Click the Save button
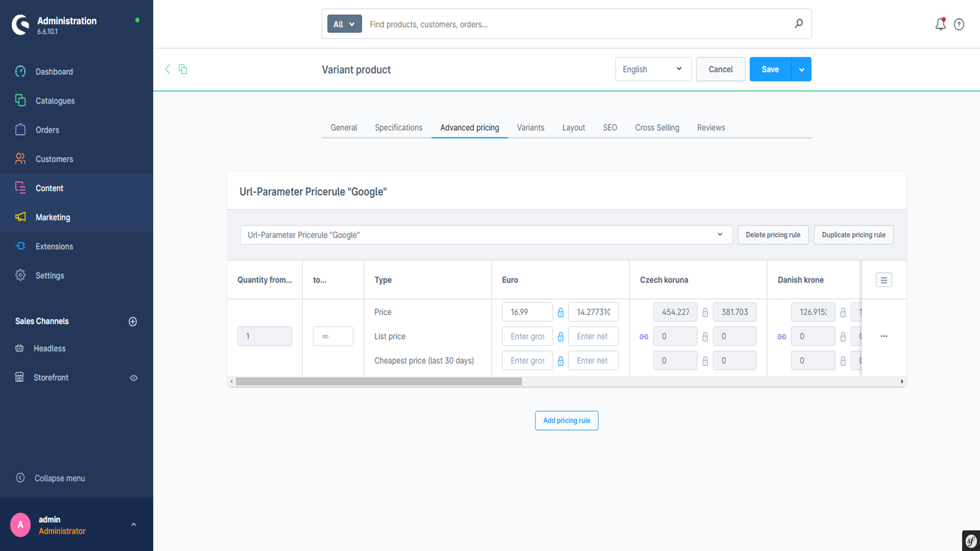The width and height of the screenshot is (980, 551). click(x=770, y=69)
